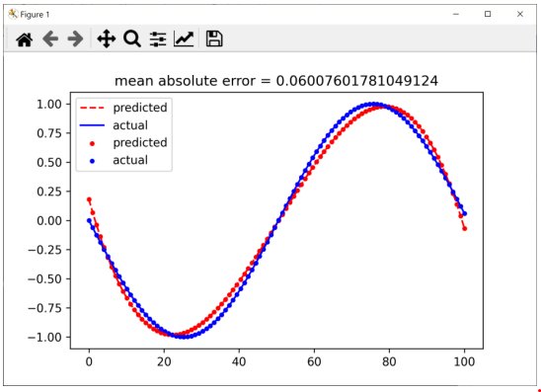The height and width of the screenshot is (392, 541).
Task: Minimize the Figure 1 window
Action: 456,14
